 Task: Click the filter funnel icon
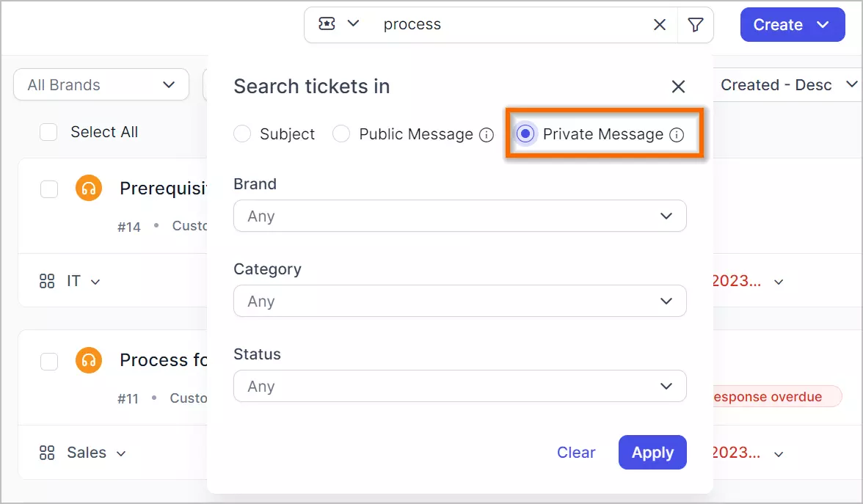tap(695, 24)
